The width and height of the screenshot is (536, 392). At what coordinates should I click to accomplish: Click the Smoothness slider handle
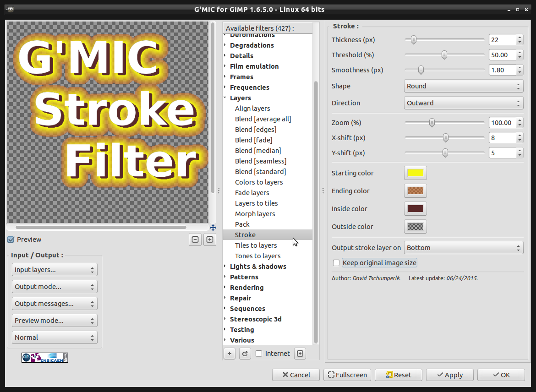tap(421, 70)
